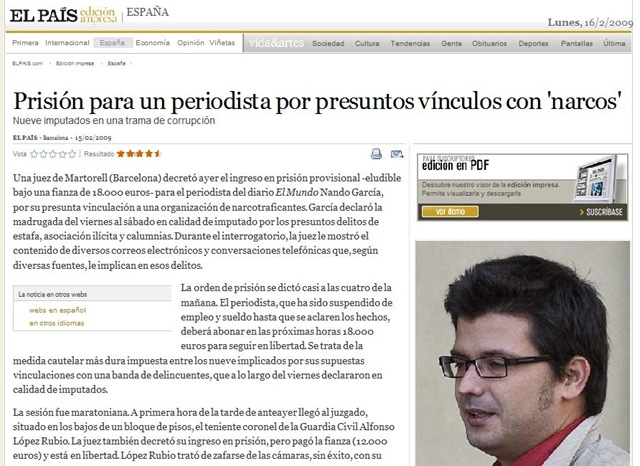
Task: Click the ESPAÑA header title
Action: [147, 12]
